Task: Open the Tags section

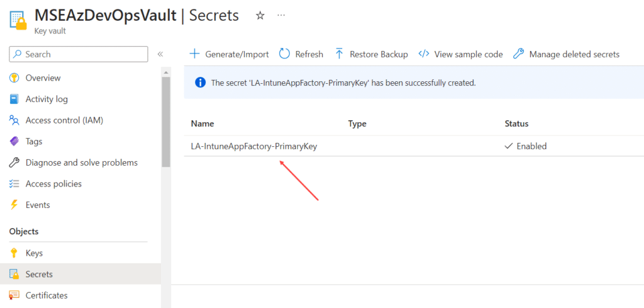Action: [34, 142]
